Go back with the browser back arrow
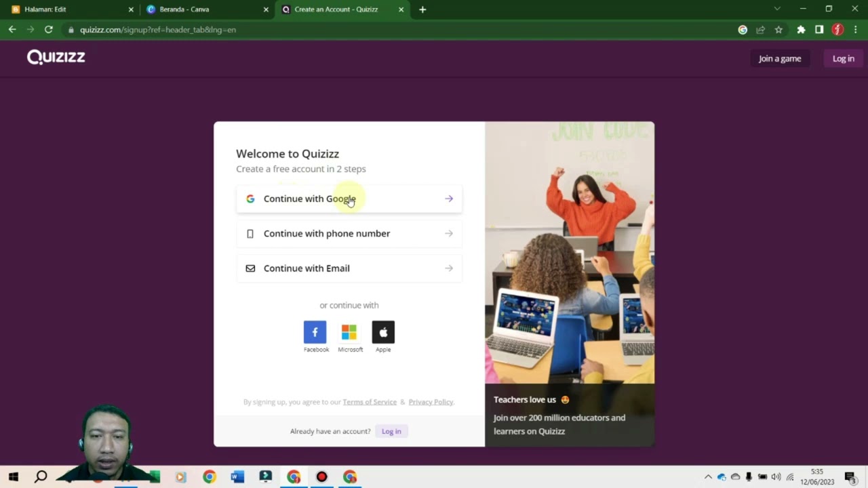The height and width of the screenshot is (488, 868). [x=12, y=30]
